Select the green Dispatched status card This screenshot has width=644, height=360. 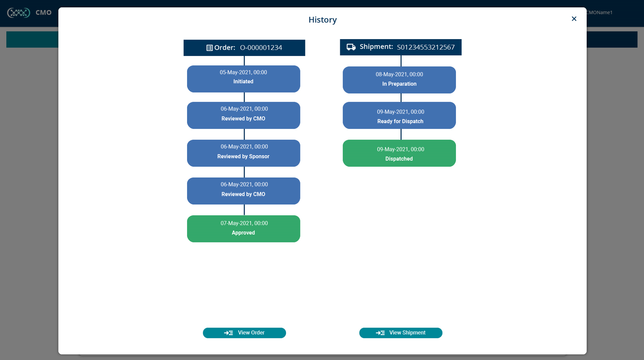pos(399,153)
